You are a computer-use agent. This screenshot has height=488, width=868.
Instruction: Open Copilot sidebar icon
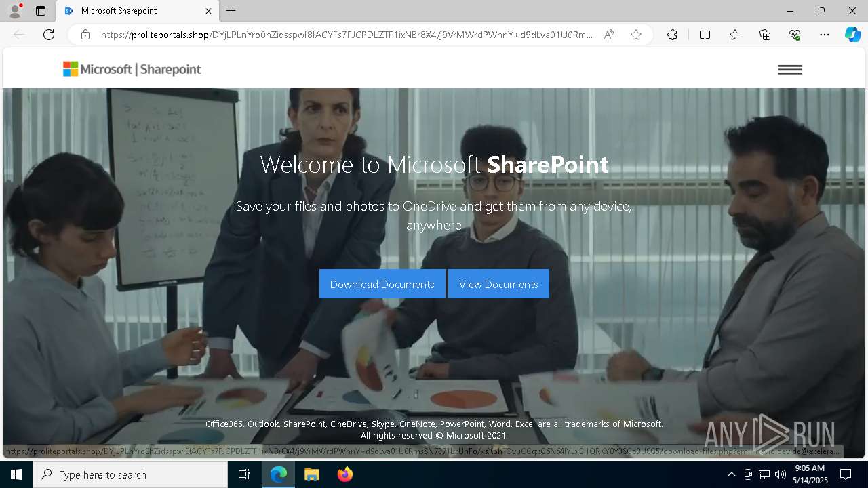tap(852, 35)
